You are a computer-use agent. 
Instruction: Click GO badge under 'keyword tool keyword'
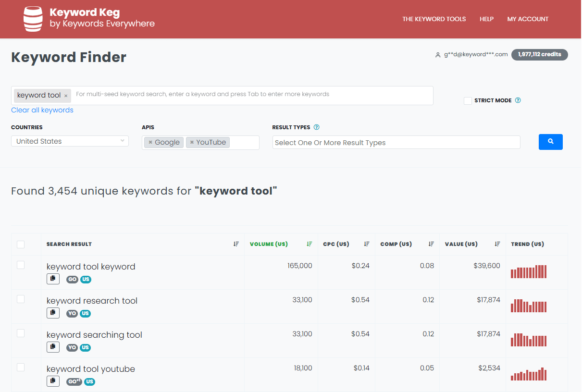(72, 279)
